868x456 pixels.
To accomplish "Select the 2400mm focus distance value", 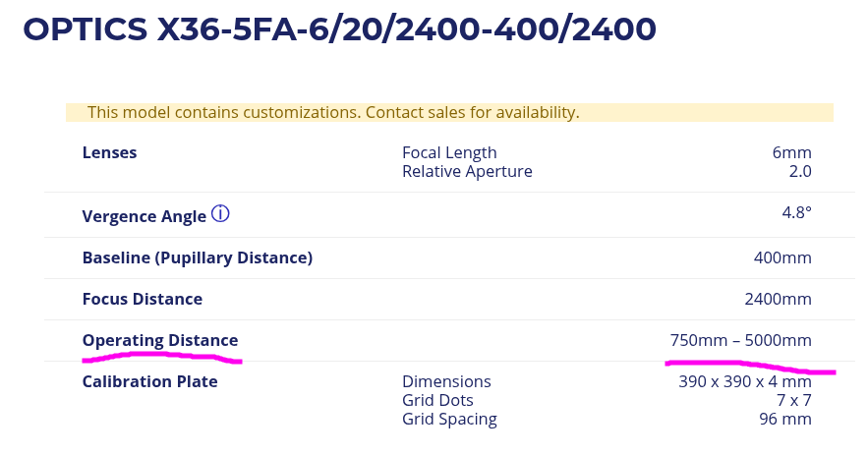I will tap(778, 300).
